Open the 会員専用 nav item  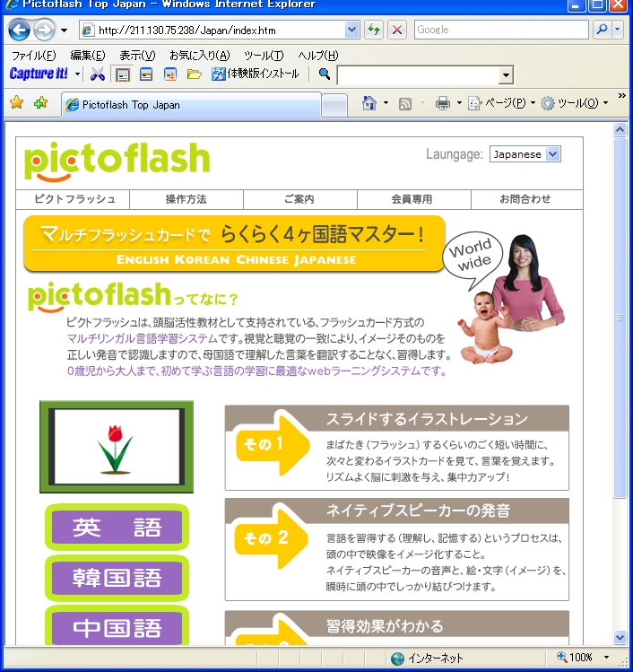(413, 199)
